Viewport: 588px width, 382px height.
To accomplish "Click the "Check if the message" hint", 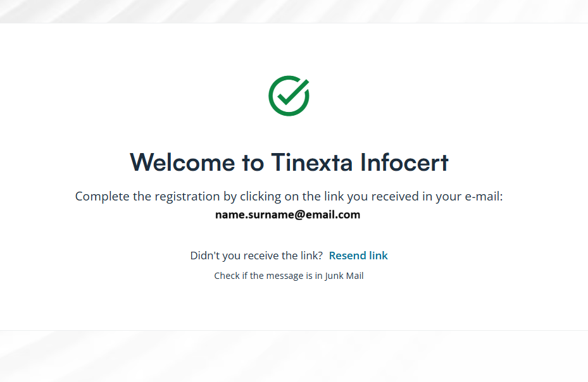I will coord(289,276).
